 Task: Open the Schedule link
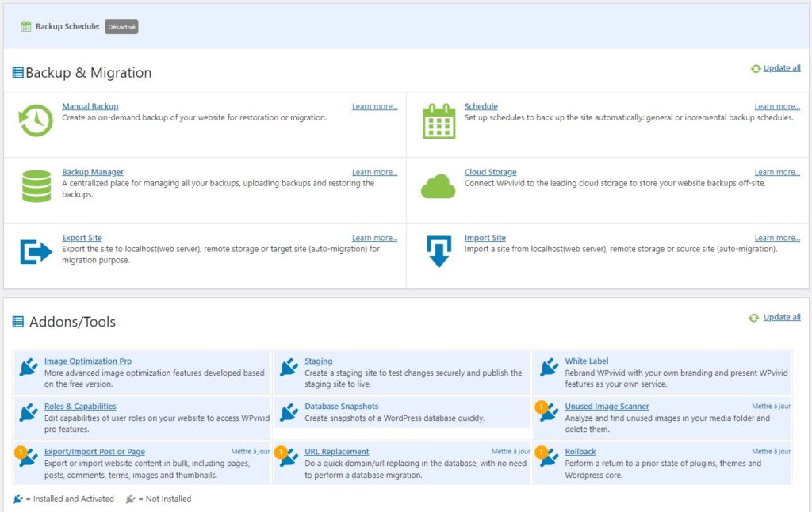[481, 106]
